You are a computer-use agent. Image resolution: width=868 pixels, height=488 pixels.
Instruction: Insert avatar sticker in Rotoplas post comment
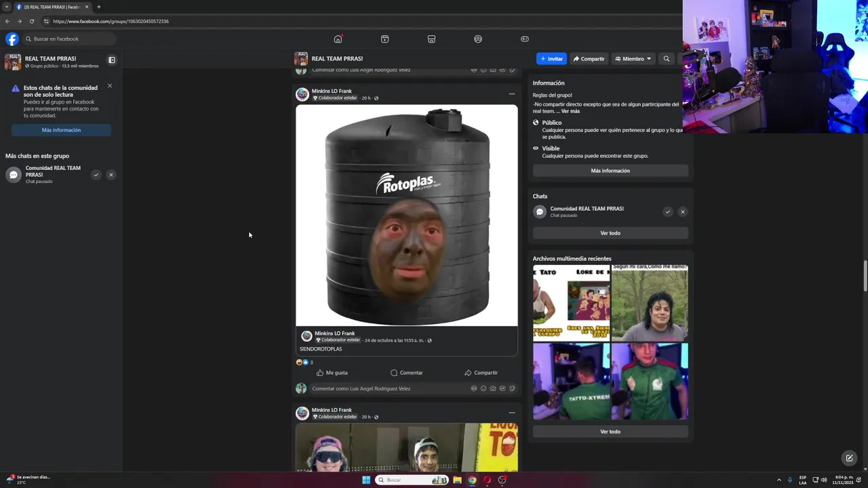pos(474,388)
